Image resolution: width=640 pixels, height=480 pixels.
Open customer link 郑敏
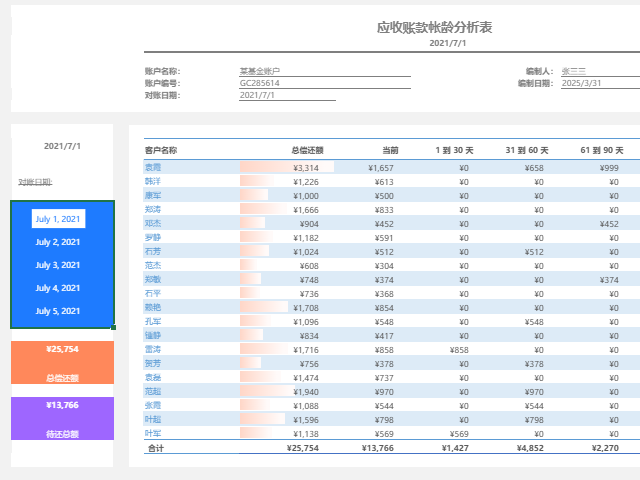pos(153,280)
